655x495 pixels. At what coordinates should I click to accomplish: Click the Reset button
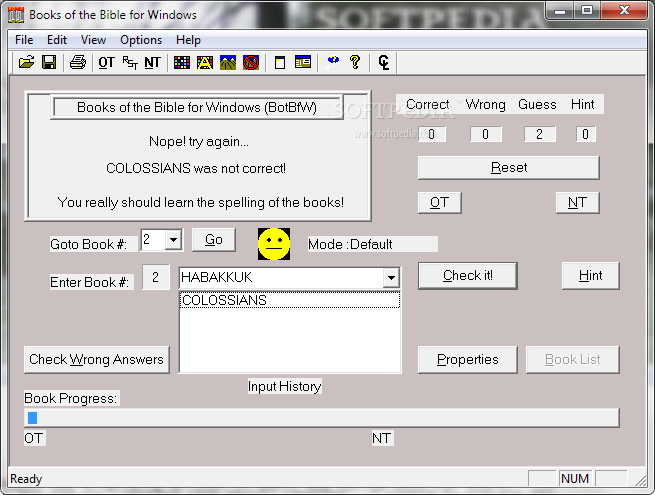tap(509, 168)
